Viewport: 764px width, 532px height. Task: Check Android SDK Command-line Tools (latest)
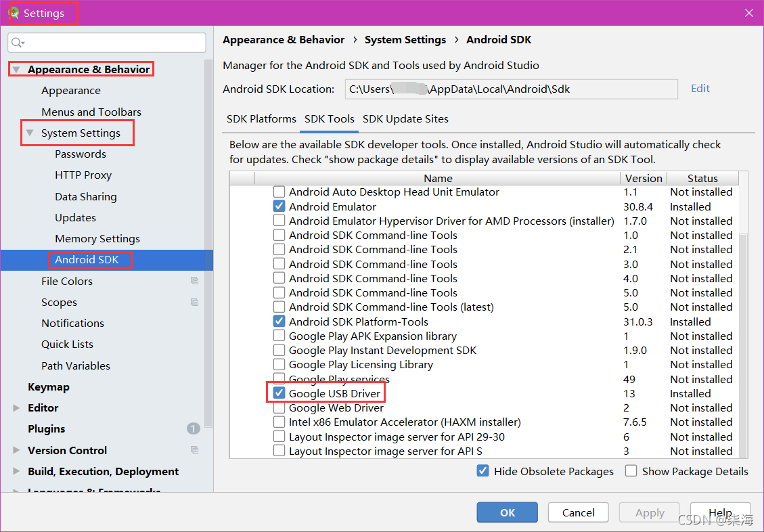279,307
